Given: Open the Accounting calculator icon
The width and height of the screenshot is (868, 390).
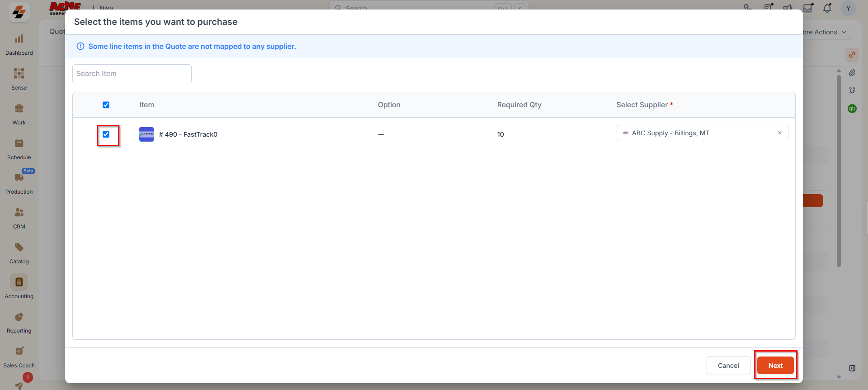Looking at the screenshot, I should 19,282.
